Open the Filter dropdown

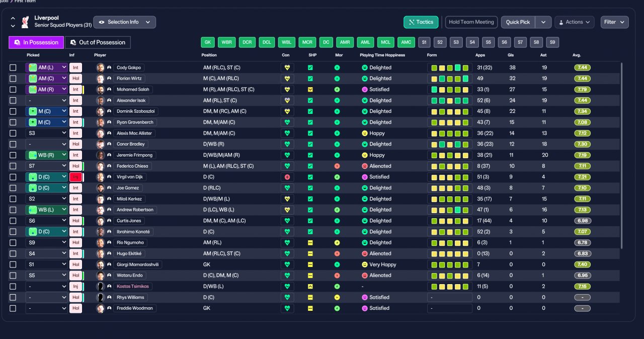point(614,22)
